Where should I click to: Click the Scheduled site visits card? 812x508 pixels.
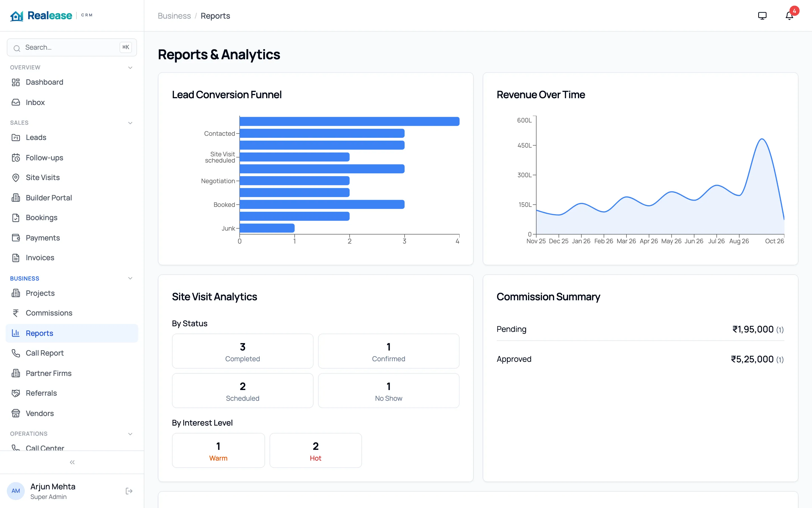coord(242,391)
